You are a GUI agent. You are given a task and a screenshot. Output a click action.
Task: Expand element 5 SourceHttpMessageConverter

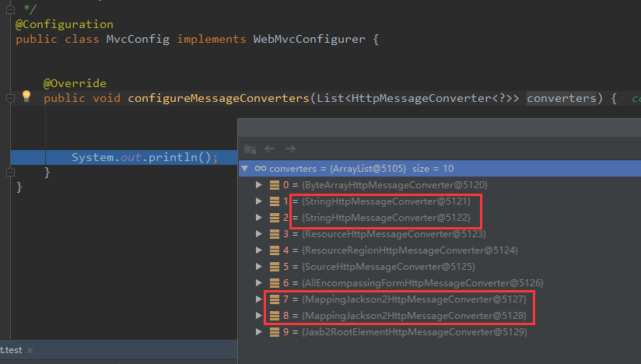coord(259,266)
